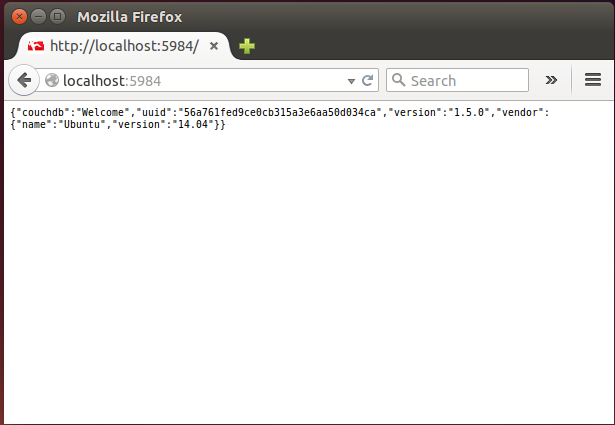Screen dimensions: 615x425
Task: Click inside the Search box
Action: coord(465,80)
